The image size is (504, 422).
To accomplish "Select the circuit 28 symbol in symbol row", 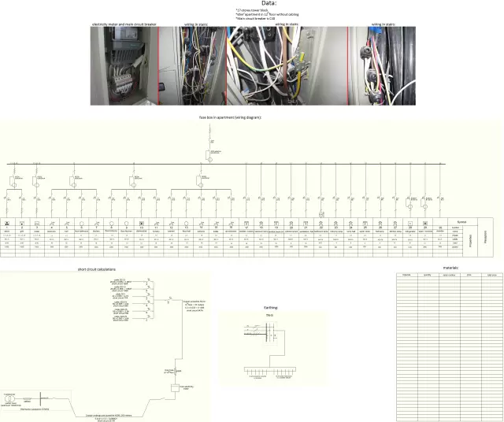I will [x=410, y=224].
